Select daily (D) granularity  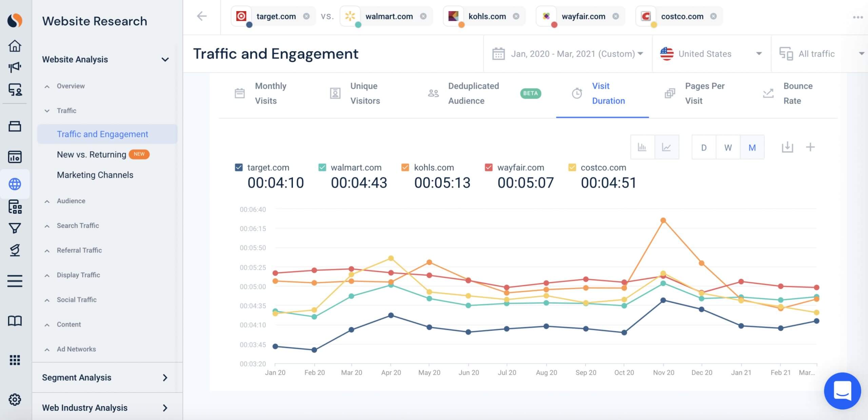click(704, 147)
